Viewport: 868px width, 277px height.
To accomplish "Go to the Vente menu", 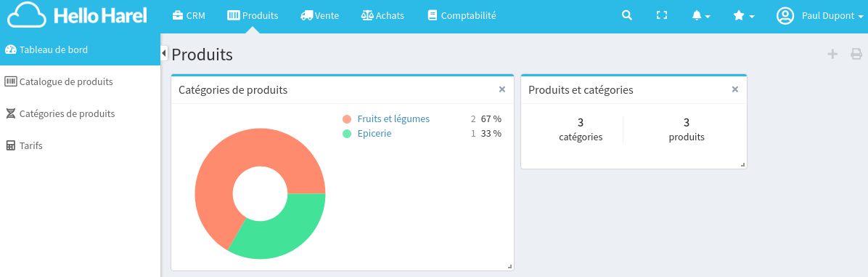I will click(319, 15).
